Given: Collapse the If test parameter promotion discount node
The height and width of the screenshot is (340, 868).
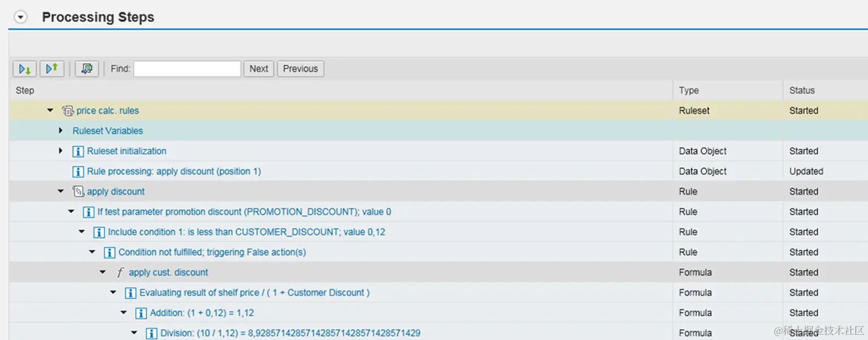Looking at the screenshot, I should tap(71, 211).
